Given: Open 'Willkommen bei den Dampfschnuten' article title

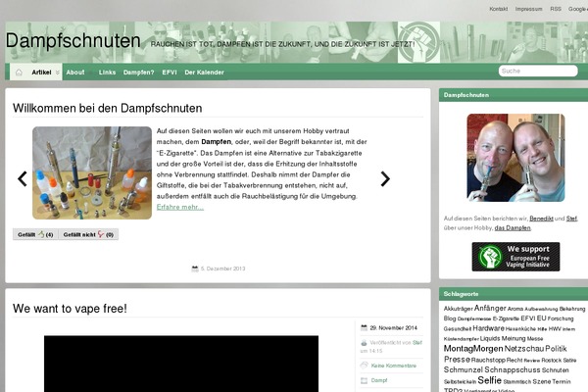Looking at the screenshot, I should tap(107, 109).
